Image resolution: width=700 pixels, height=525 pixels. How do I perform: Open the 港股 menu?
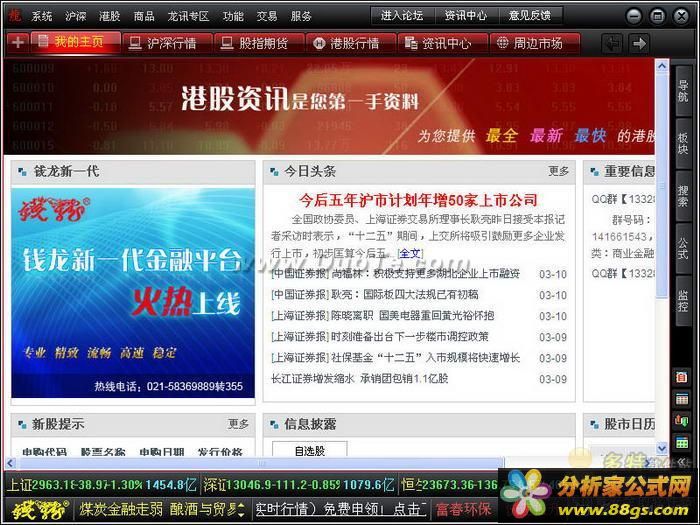109,17
